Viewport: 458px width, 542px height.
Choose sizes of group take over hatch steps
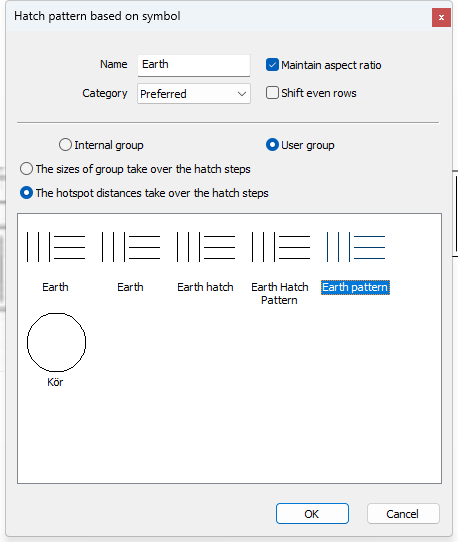[26, 169]
